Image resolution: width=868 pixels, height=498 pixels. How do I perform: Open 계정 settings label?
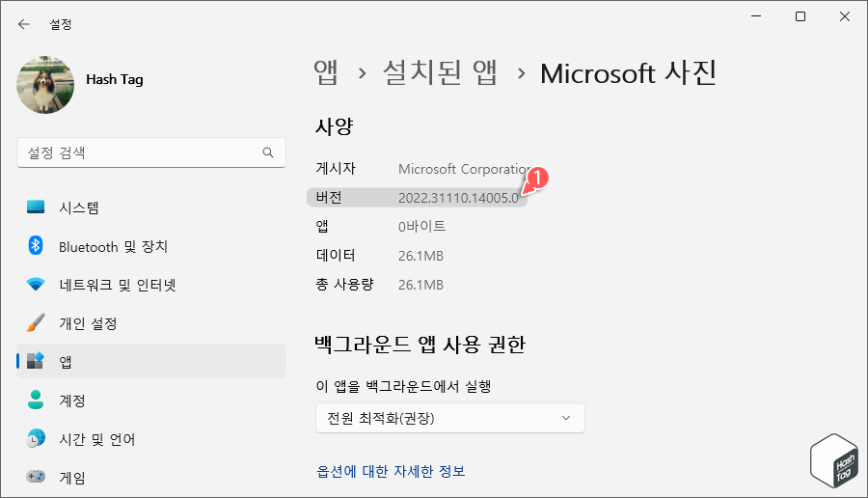coord(72,401)
